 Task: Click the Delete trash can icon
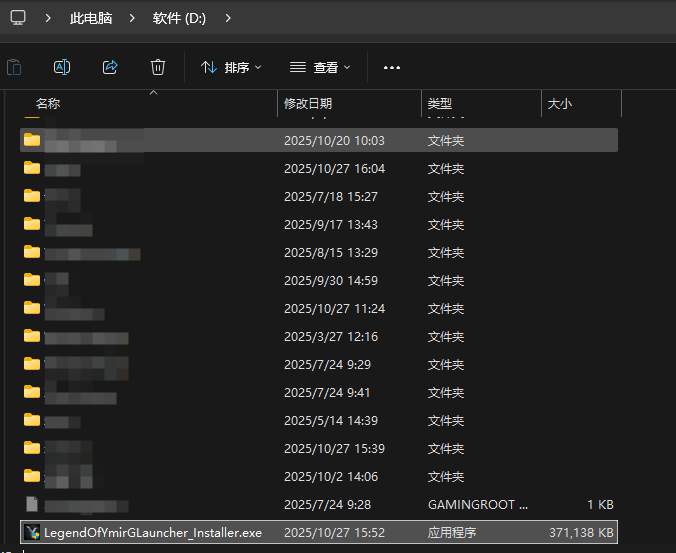coord(158,67)
